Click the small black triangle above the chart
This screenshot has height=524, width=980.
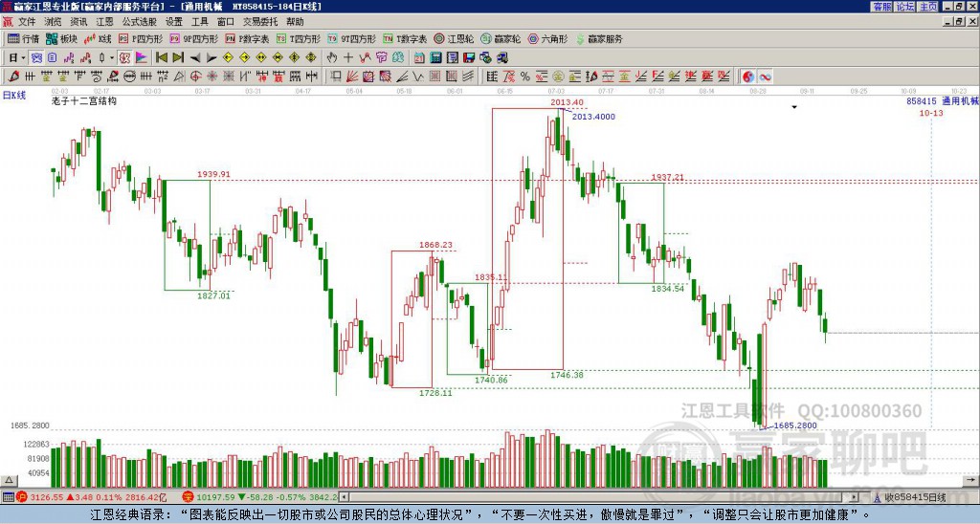(794, 107)
